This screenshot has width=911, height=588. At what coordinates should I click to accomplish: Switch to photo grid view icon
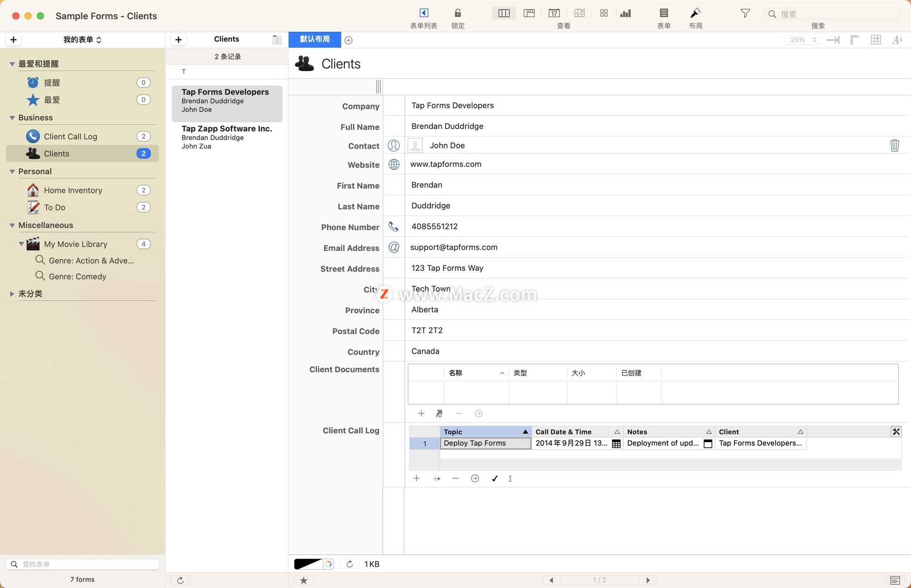(604, 13)
